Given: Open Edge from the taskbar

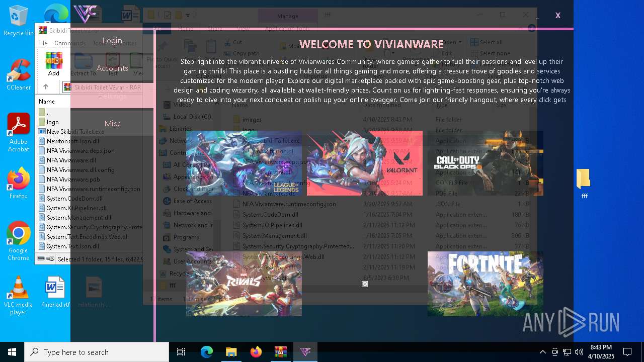Looking at the screenshot, I should (207, 352).
